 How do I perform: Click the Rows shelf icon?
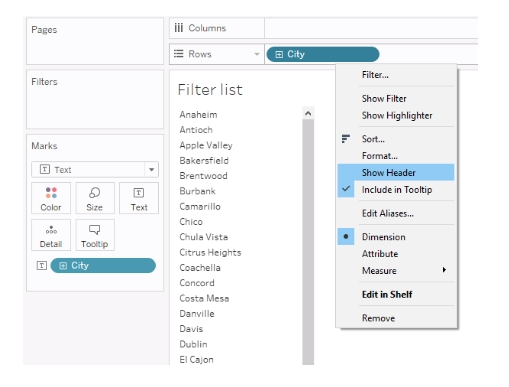(x=179, y=54)
